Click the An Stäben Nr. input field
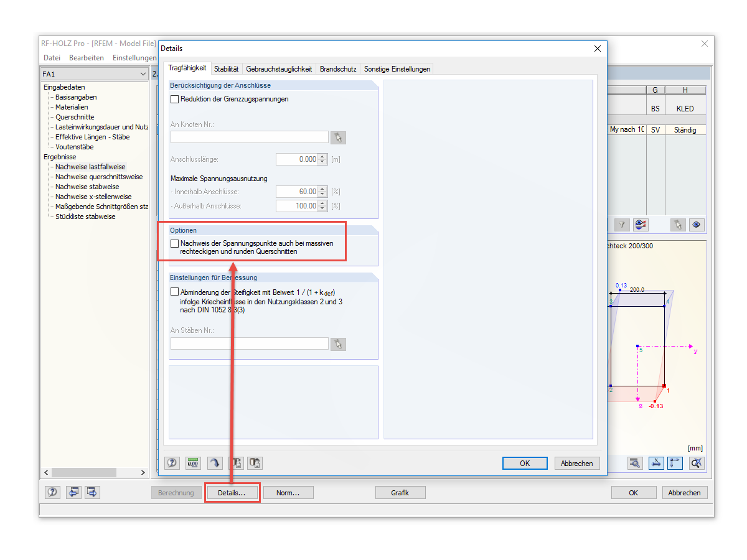747x560 pixels. [x=250, y=343]
